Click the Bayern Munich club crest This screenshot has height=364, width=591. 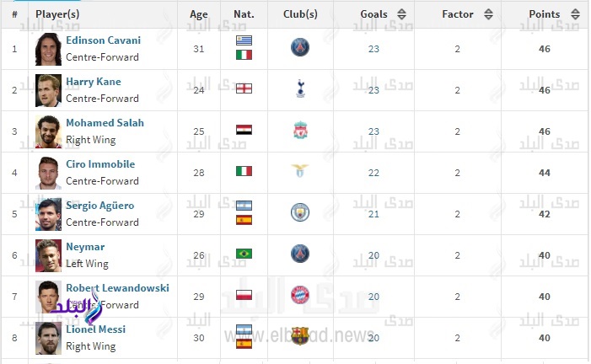pos(300,295)
